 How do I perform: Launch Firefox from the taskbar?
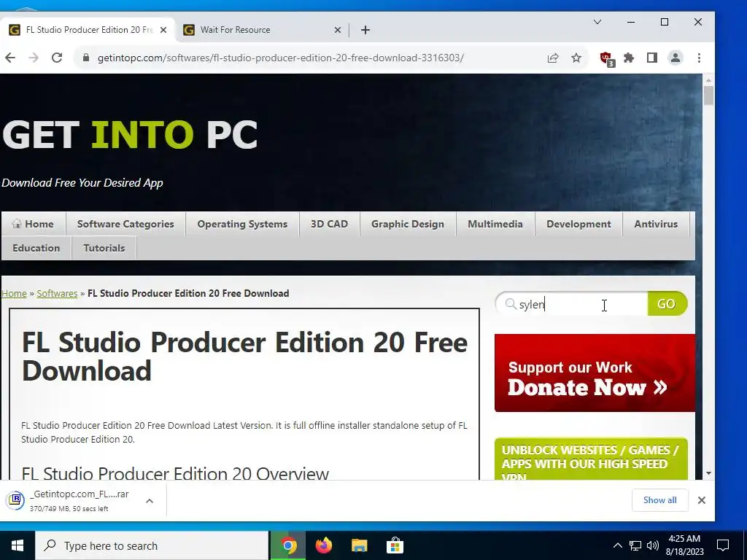pos(323,545)
